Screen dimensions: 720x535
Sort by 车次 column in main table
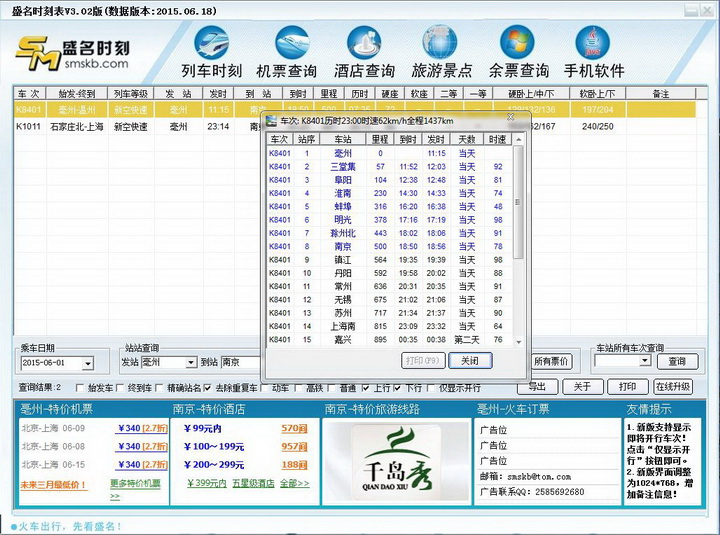pos(28,94)
